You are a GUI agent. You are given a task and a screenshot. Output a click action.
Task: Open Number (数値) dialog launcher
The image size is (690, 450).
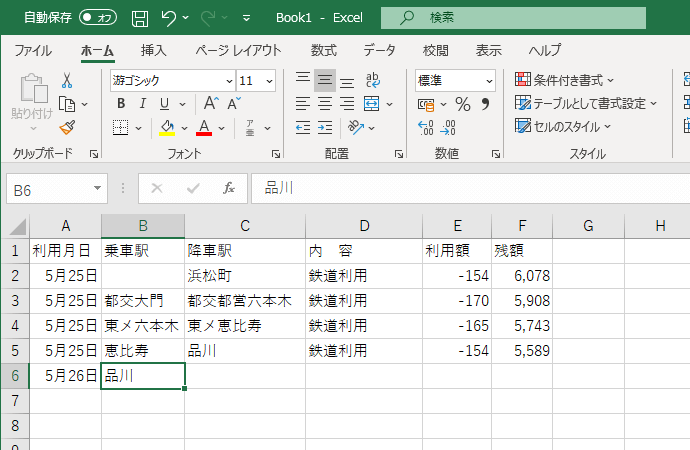[x=496, y=154]
